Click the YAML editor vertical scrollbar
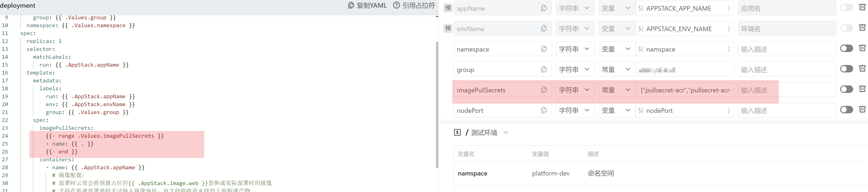 (437, 104)
